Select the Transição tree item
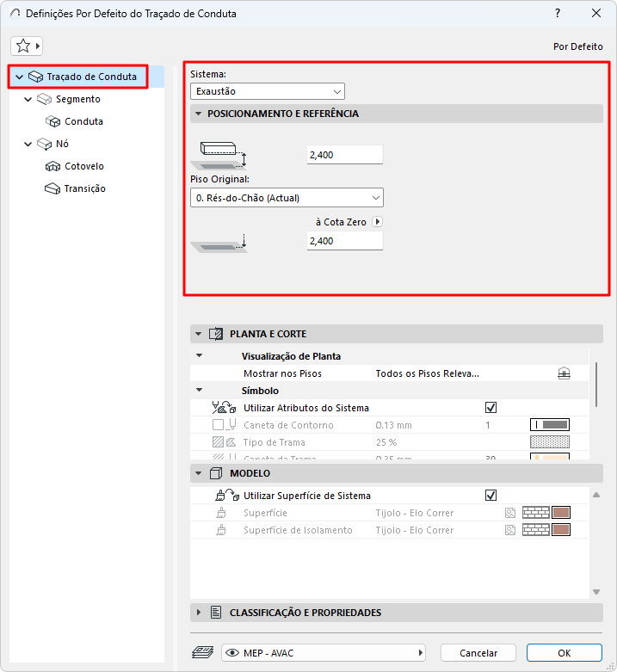Viewport: 617px width, 672px height. point(84,188)
